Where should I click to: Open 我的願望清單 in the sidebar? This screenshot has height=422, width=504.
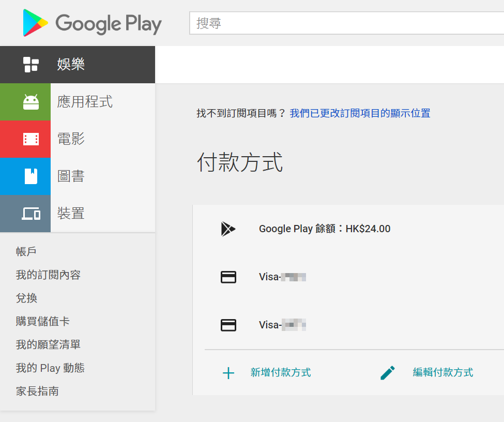[x=48, y=344]
